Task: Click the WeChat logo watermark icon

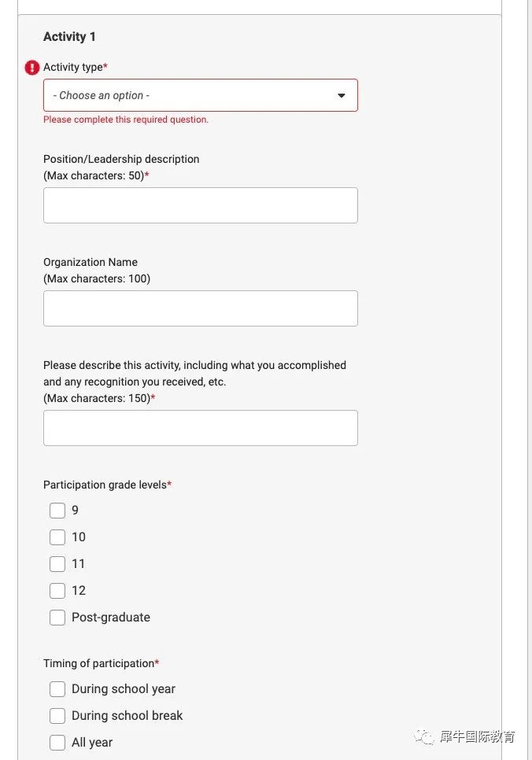Action: click(x=424, y=736)
